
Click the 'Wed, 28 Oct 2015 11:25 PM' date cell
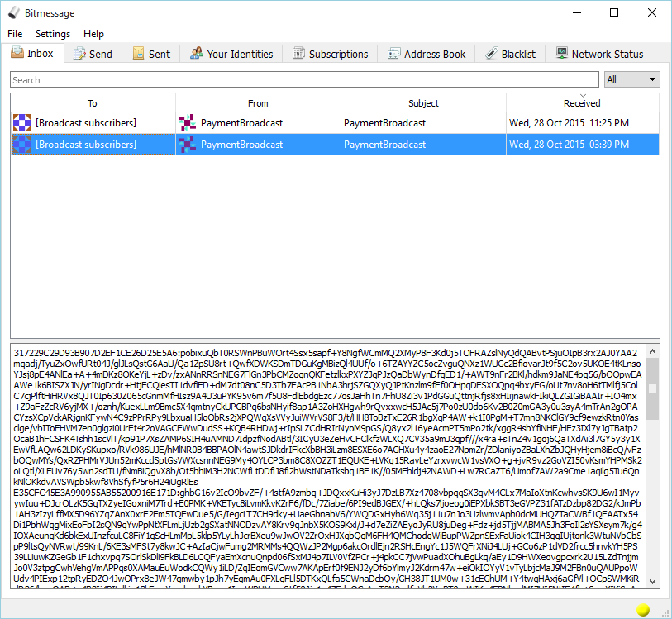[583, 123]
